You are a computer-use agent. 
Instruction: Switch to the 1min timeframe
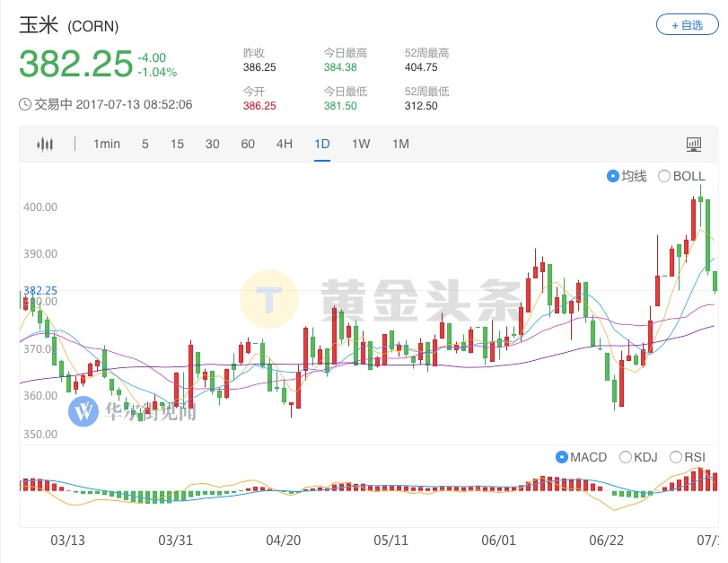click(x=106, y=144)
